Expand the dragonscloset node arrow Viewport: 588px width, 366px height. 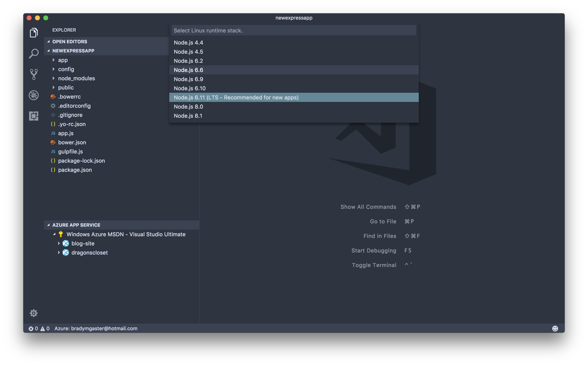click(x=59, y=252)
